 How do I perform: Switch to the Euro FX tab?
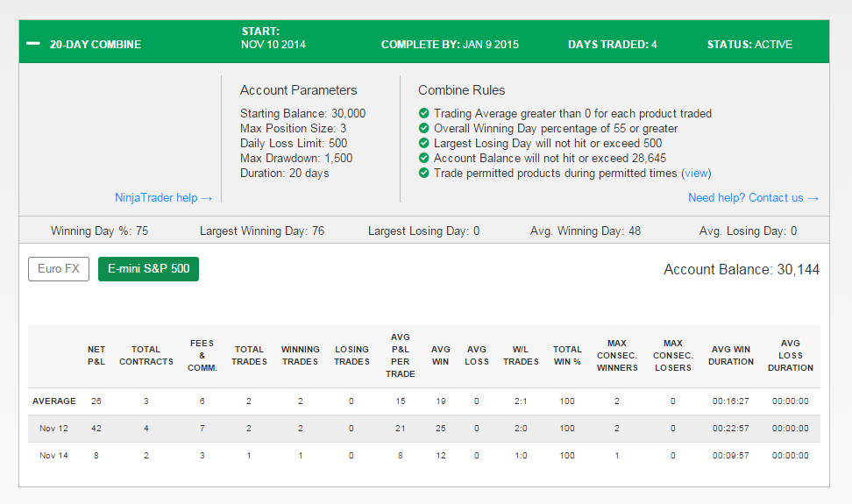(59, 269)
